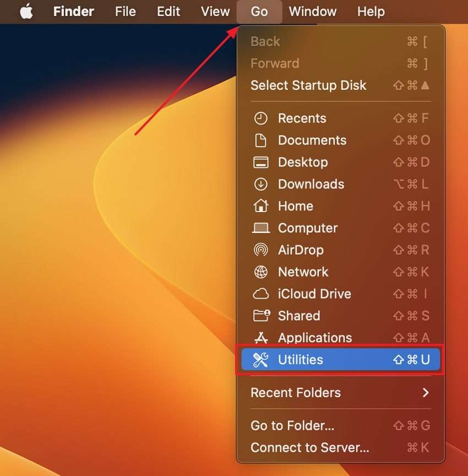
Task: Go to the Documents folder
Action: tap(340, 140)
